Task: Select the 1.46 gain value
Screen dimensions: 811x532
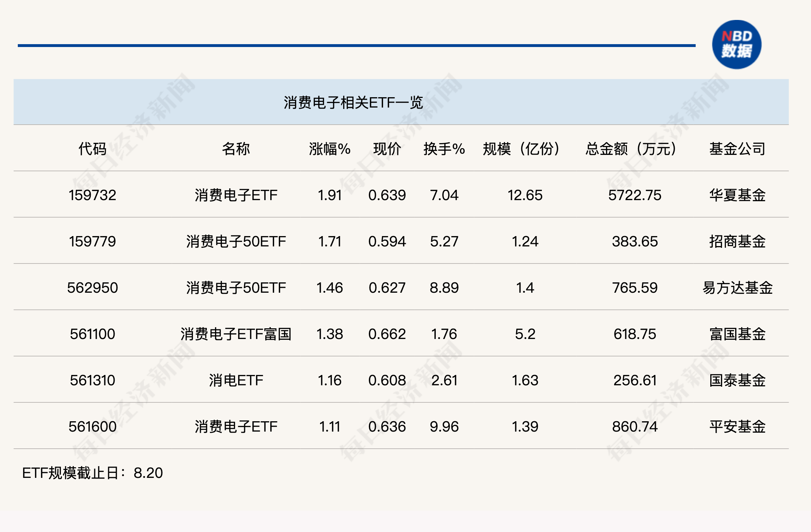Action: [x=330, y=288]
